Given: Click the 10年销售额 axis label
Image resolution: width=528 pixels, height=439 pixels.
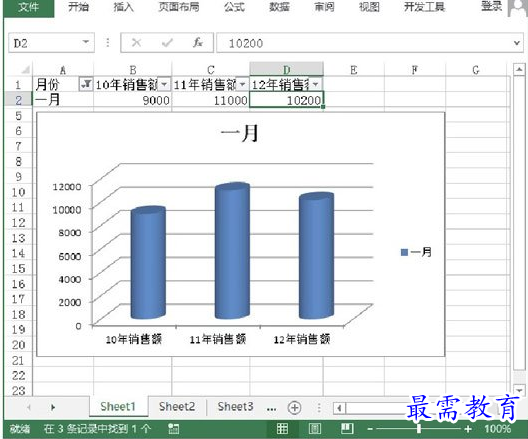Looking at the screenshot, I should 134,339.
